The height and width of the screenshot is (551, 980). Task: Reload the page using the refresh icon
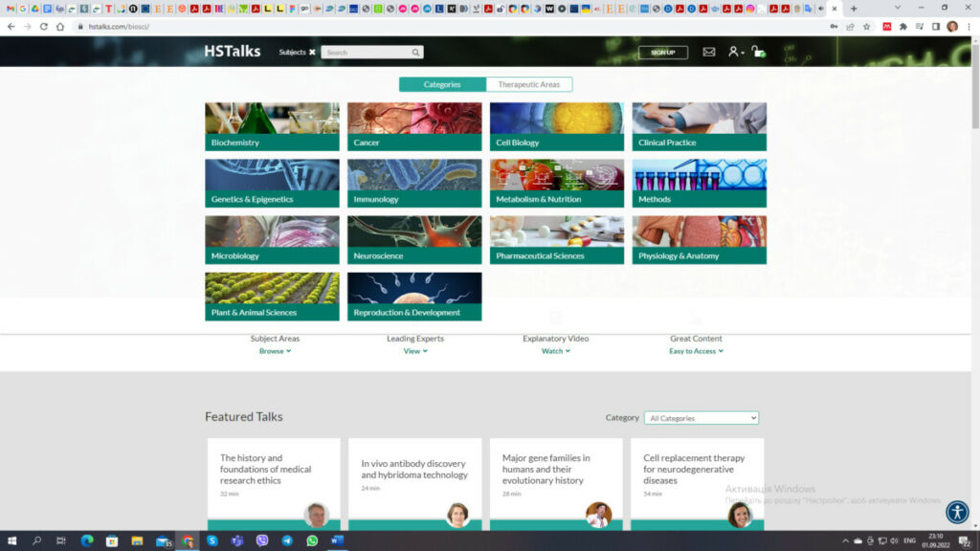point(43,27)
